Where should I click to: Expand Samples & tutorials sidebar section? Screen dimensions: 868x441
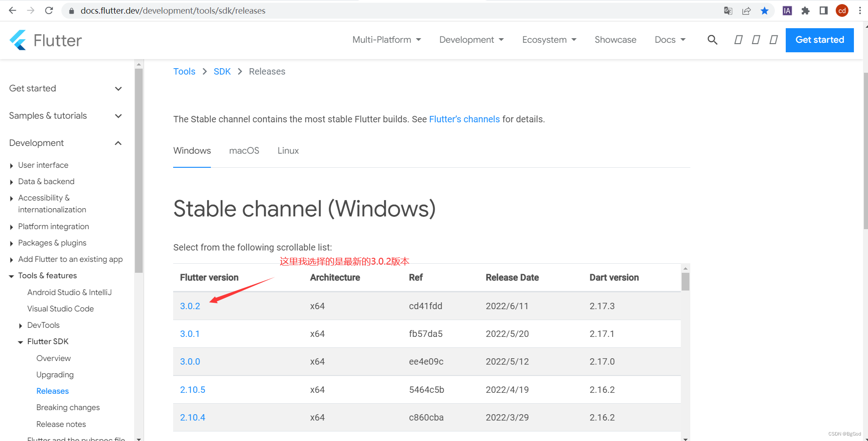click(x=66, y=115)
